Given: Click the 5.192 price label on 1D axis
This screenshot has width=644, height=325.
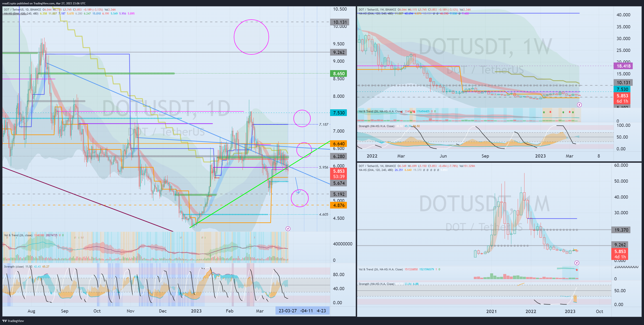Looking at the screenshot, I should [x=339, y=194].
